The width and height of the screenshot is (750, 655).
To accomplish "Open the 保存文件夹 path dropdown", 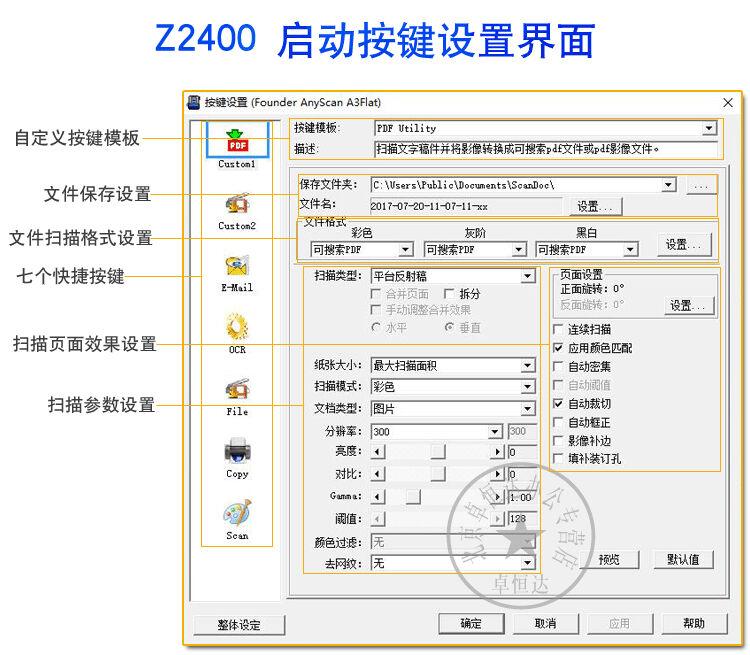I will (x=669, y=185).
